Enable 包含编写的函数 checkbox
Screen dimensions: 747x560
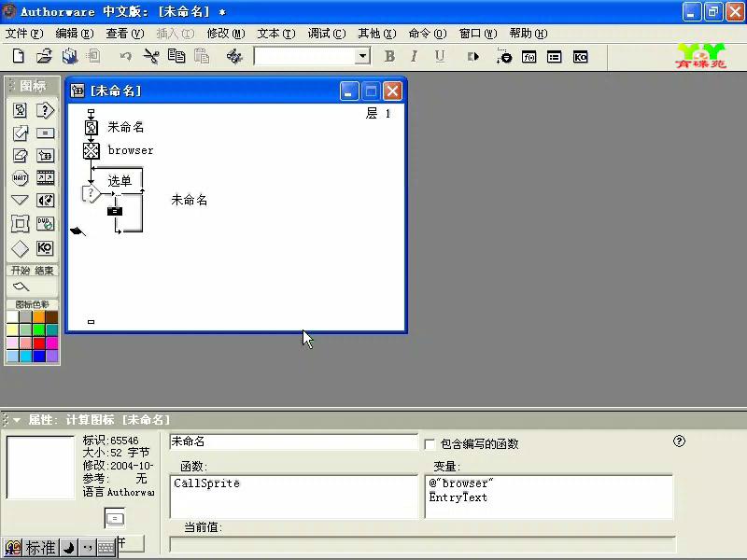click(430, 444)
